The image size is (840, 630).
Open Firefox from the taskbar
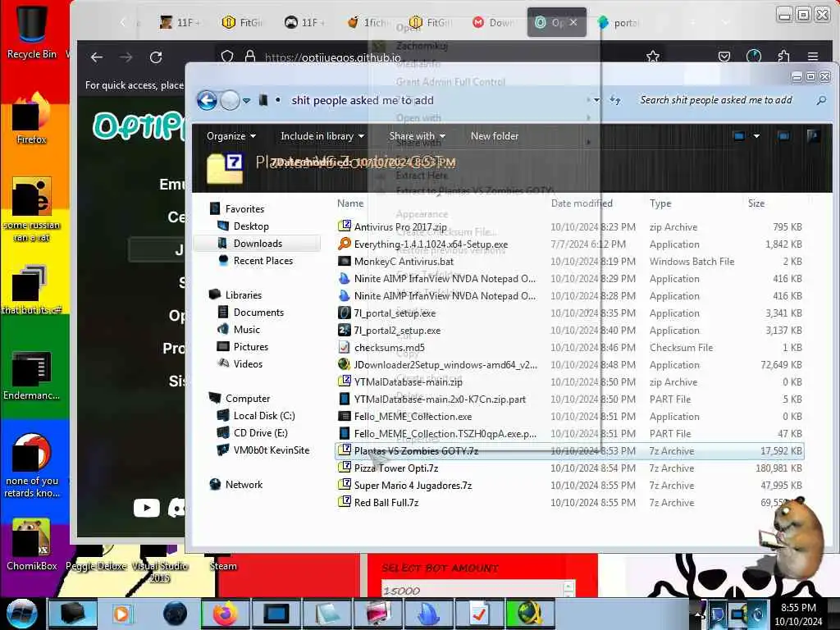tap(226, 614)
